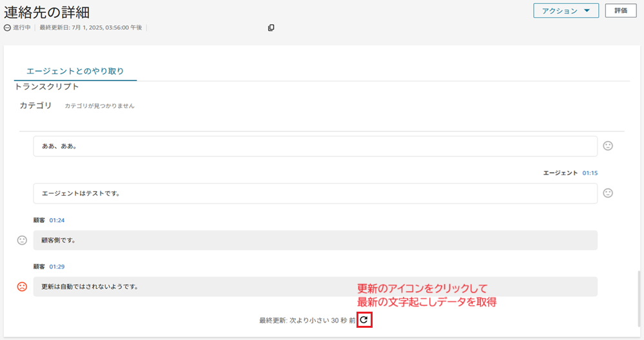
Task: Click the 最終更新日 timestamp text
Action: click(91, 28)
